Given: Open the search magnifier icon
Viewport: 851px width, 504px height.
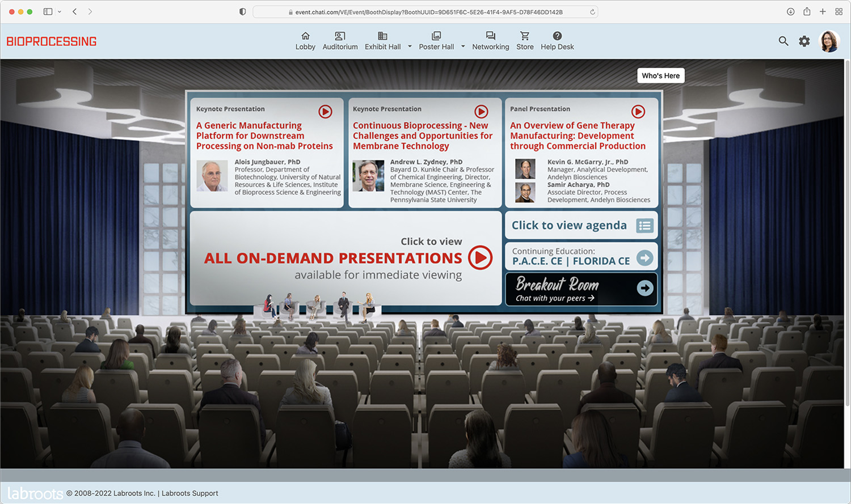Looking at the screenshot, I should [x=783, y=41].
